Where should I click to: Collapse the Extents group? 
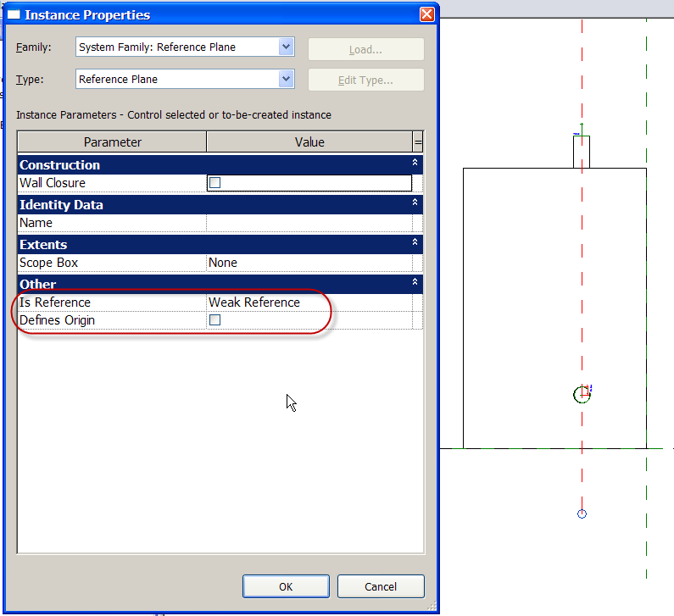(x=415, y=241)
